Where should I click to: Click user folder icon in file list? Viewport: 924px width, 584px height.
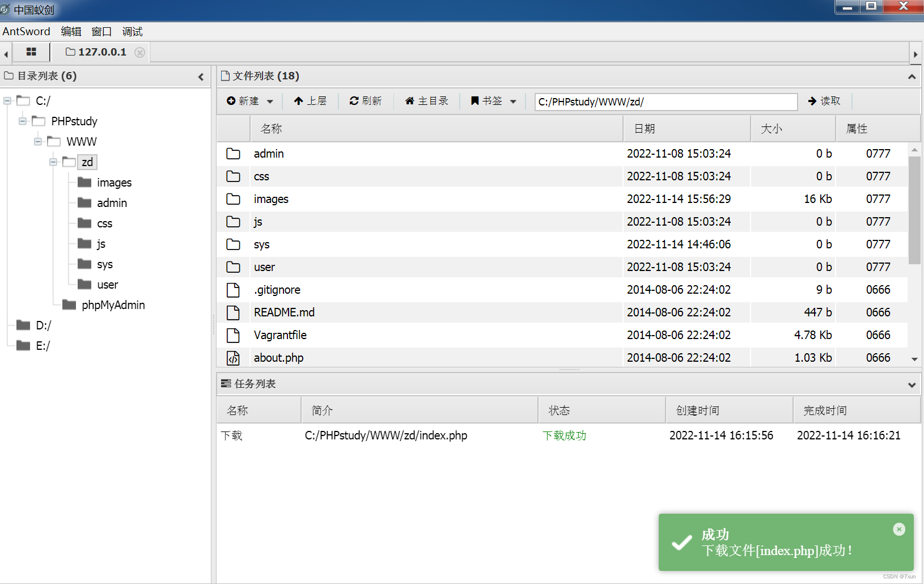(233, 267)
